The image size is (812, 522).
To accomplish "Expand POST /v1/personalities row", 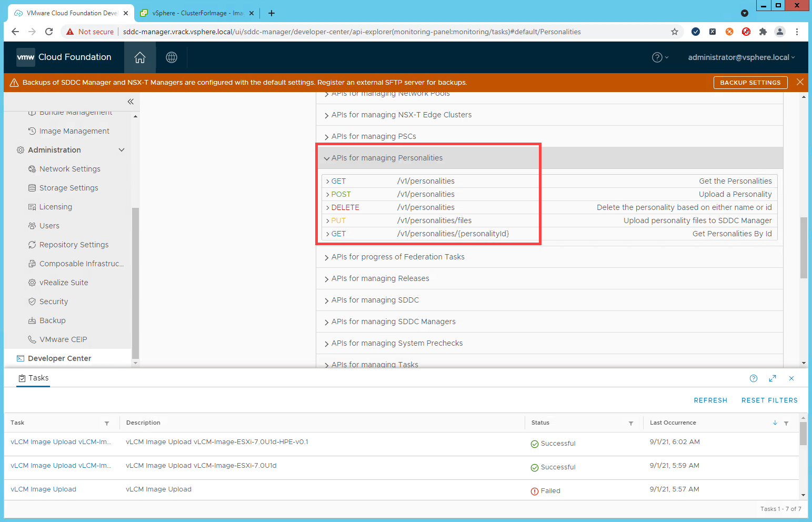I will (549, 194).
